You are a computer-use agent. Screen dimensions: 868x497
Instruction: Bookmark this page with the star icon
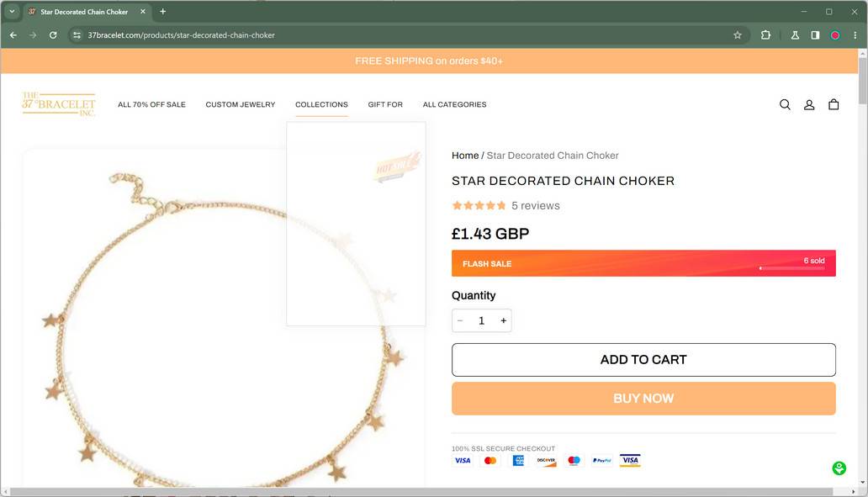tap(738, 35)
